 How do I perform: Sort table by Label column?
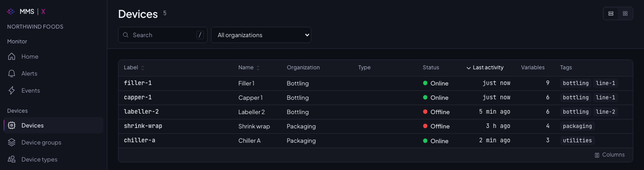coord(134,68)
